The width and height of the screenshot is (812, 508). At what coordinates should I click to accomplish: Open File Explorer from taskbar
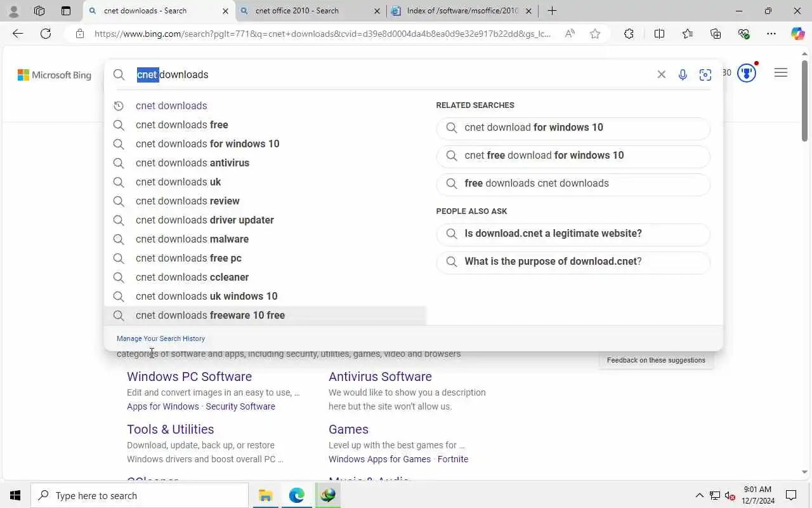[x=265, y=495]
